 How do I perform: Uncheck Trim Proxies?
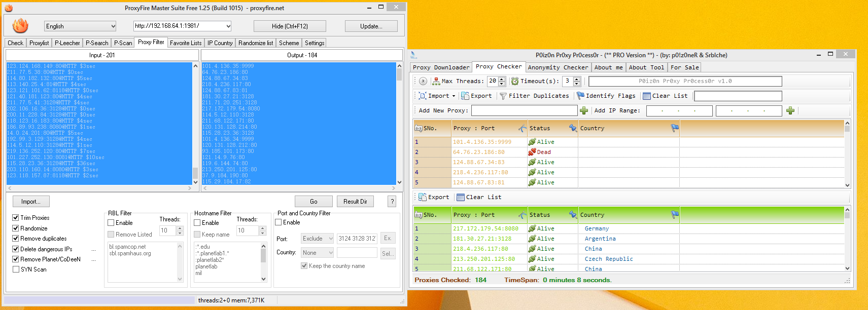(x=16, y=218)
